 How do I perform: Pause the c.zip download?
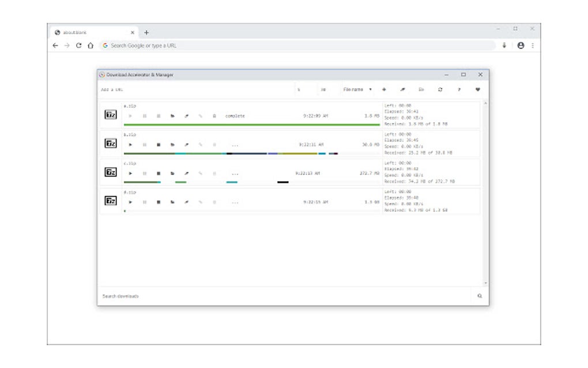coord(144,173)
